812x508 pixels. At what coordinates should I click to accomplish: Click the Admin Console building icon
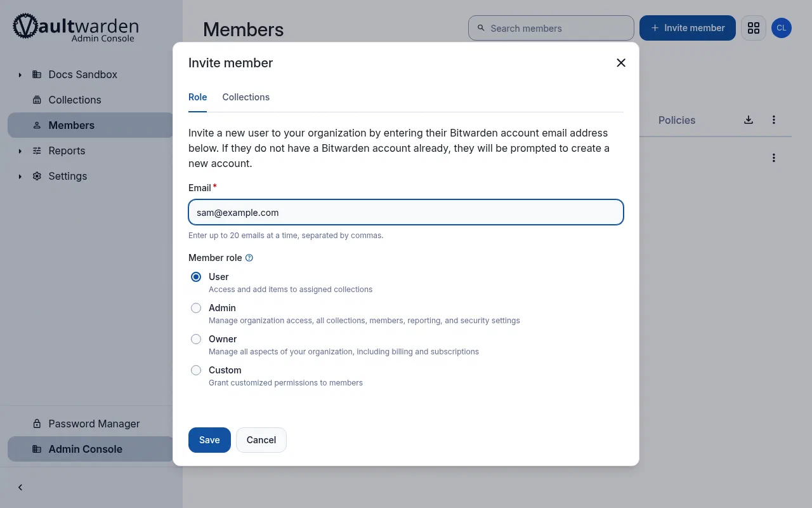[x=37, y=449]
